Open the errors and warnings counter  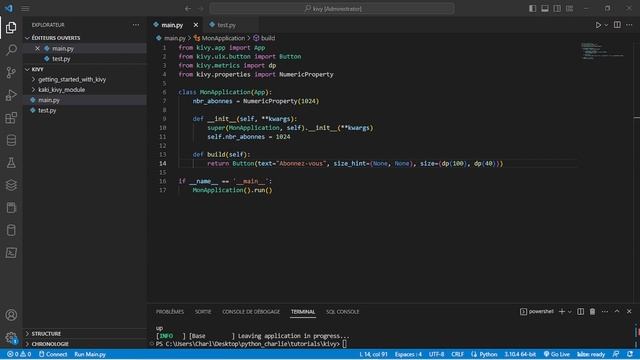pyautogui.click(x=19, y=354)
